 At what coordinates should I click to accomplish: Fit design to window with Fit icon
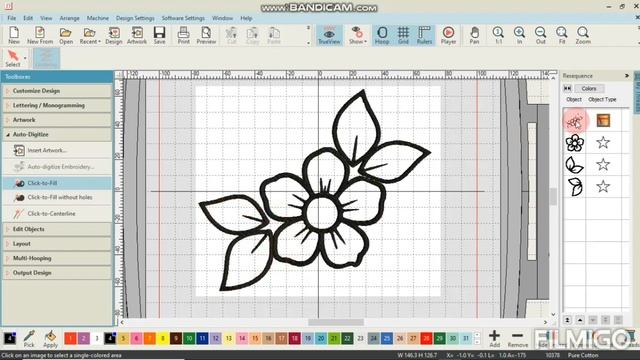pos(562,35)
